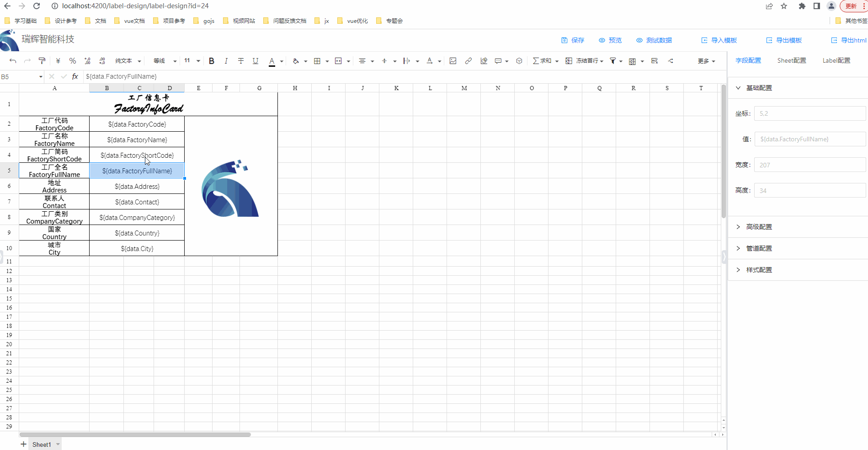The width and height of the screenshot is (868, 450).
Task: Click 保存 save button
Action: tap(573, 40)
